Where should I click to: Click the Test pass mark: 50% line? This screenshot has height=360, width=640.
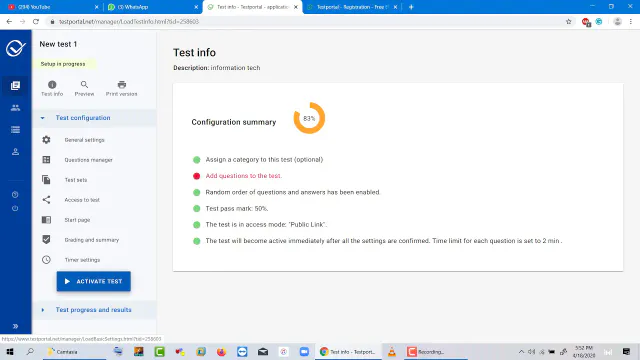(237, 209)
